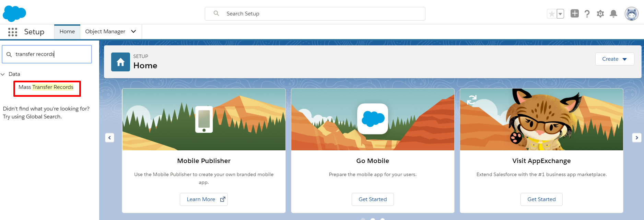The height and width of the screenshot is (220, 644).
Task: Click the Quick Find box with transfer records
Action: pyautogui.click(x=47, y=54)
